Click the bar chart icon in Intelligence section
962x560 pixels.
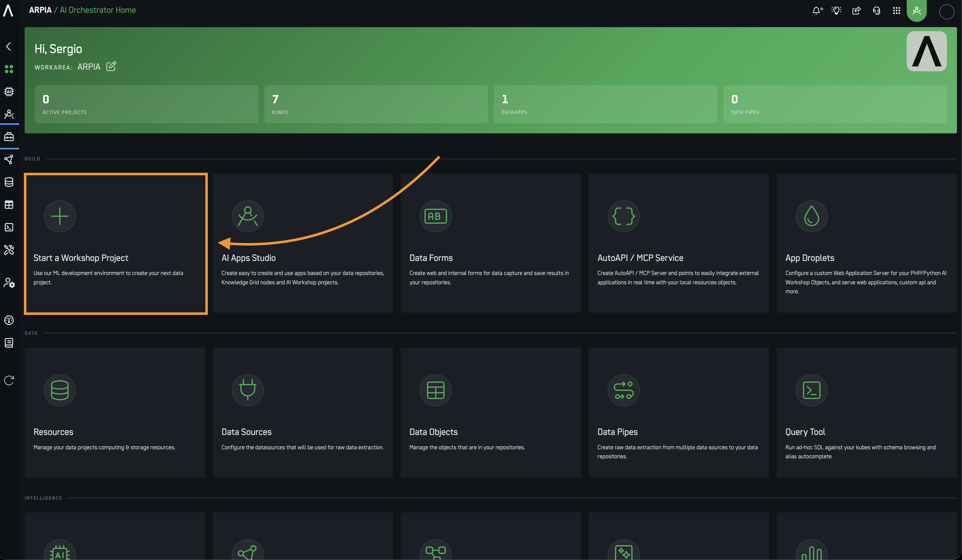[x=811, y=550]
